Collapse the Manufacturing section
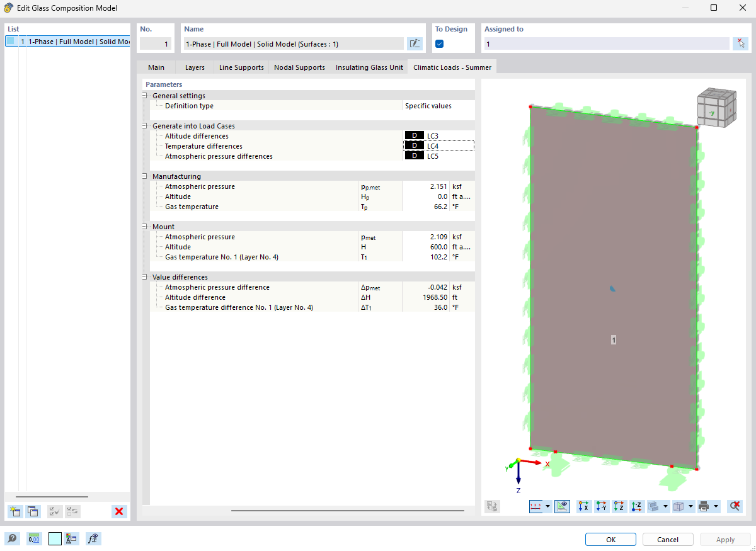 tap(145, 176)
